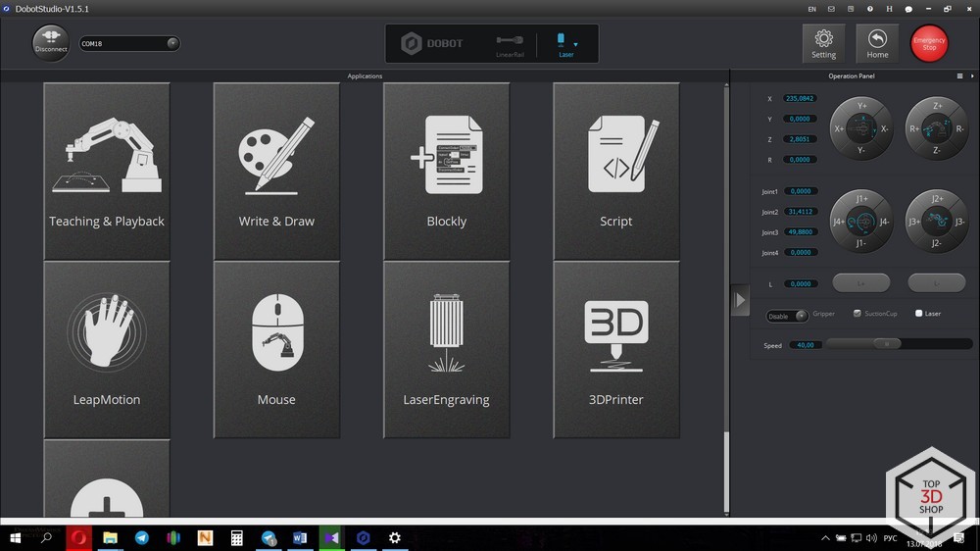Screen dimensions: 980x551
Task: Rotate the R- axis
Action: tap(959, 128)
